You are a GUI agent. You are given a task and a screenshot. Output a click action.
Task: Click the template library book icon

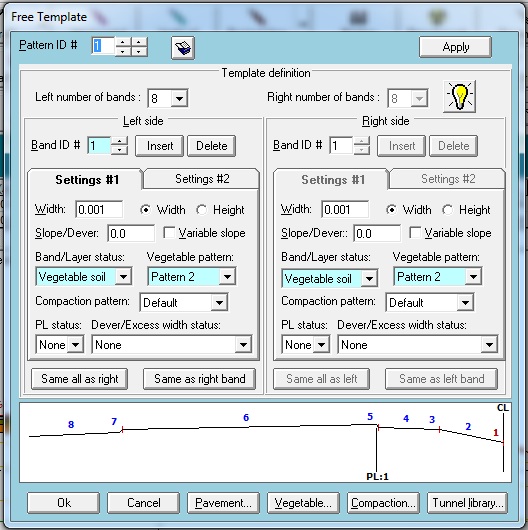(183, 48)
